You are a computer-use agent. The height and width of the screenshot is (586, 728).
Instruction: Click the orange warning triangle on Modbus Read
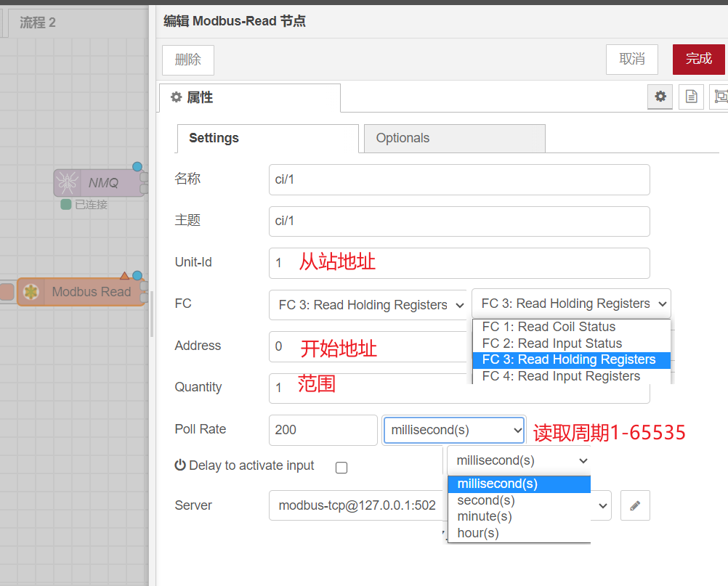(124, 276)
